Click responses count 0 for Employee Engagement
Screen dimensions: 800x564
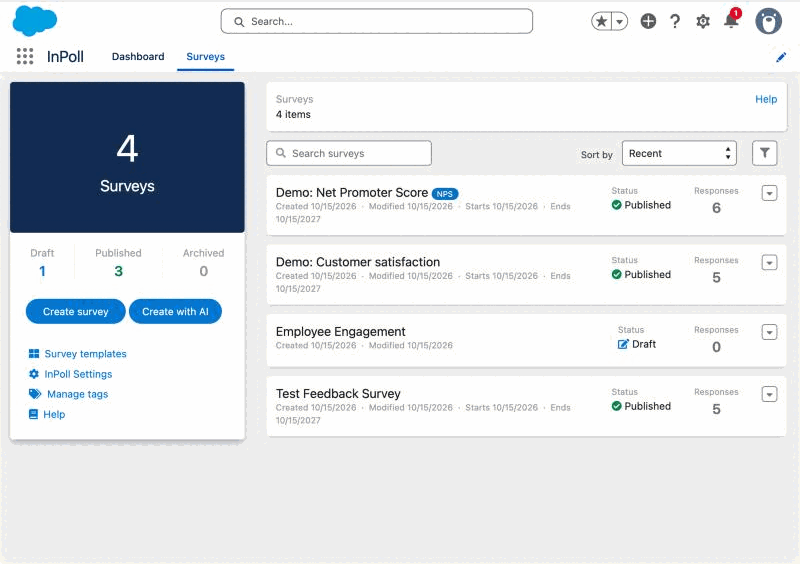716,347
